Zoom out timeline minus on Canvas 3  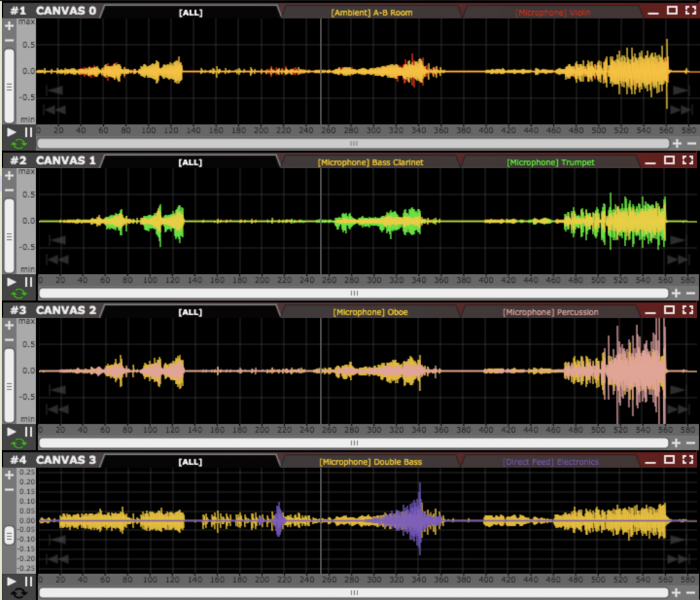[x=690, y=592]
